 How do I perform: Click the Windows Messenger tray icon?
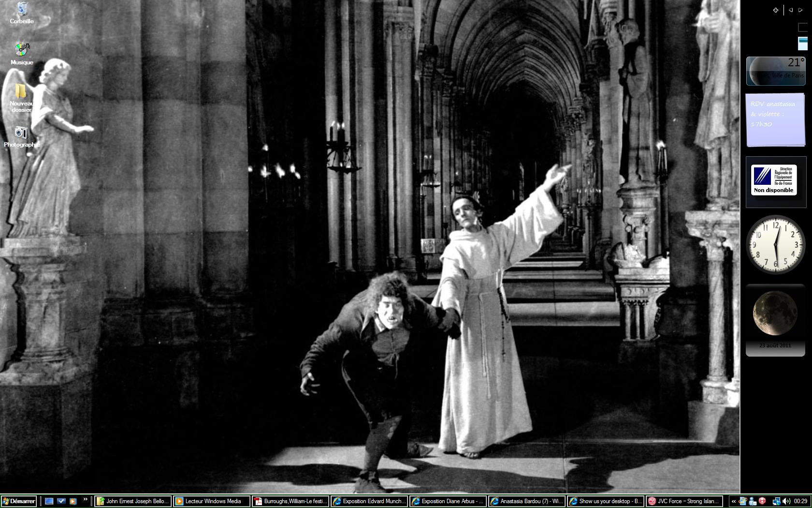[743, 501]
